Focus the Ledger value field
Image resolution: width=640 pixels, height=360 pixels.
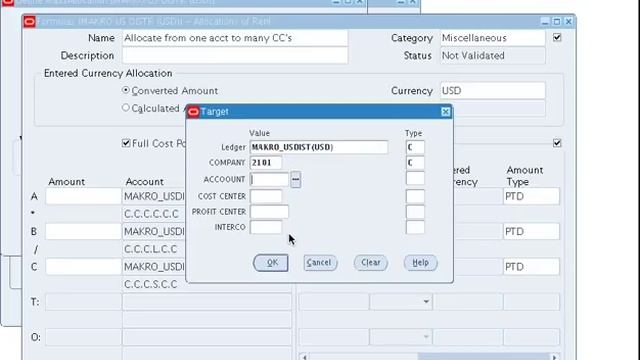click(319, 147)
